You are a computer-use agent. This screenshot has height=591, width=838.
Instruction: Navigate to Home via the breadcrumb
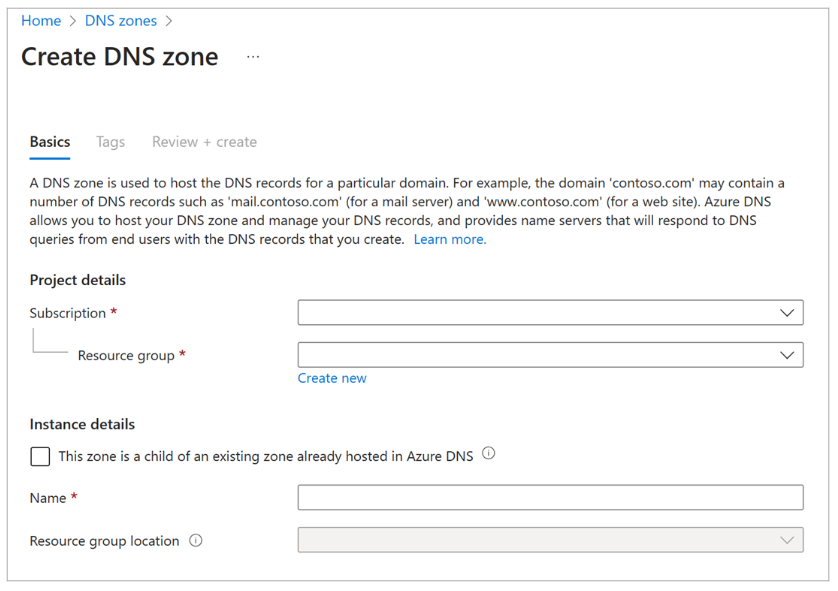(41, 20)
